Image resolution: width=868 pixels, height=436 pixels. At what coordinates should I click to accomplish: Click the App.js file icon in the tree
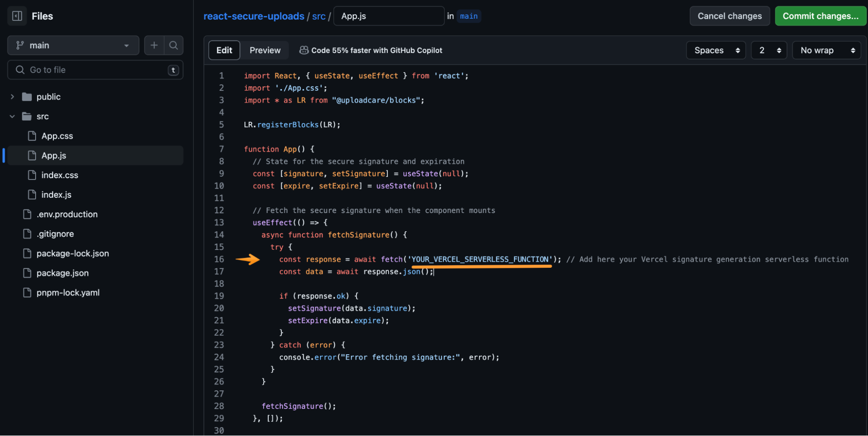pyautogui.click(x=32, y=155)
